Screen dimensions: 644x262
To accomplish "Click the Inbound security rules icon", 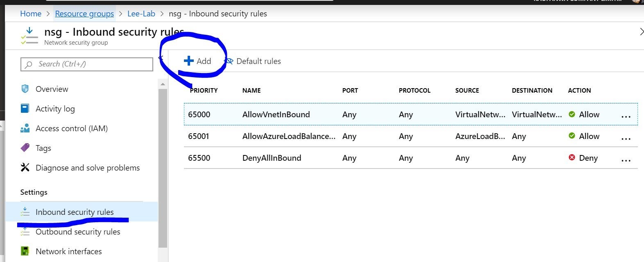I will [25, 212].
